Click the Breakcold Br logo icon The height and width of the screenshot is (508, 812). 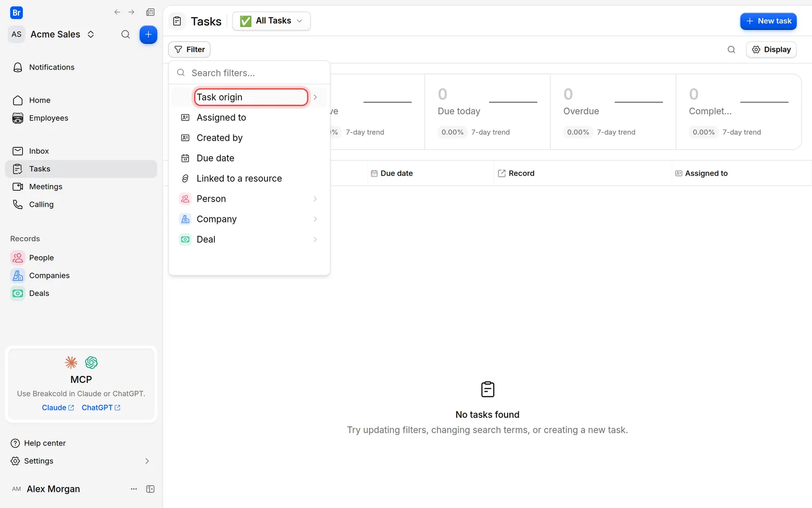point(16,13)
